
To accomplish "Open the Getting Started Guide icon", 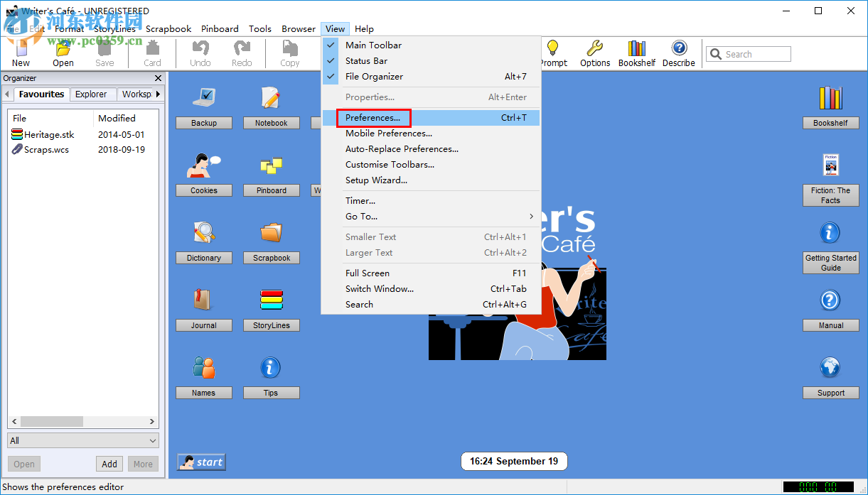I will coord(830,233).
